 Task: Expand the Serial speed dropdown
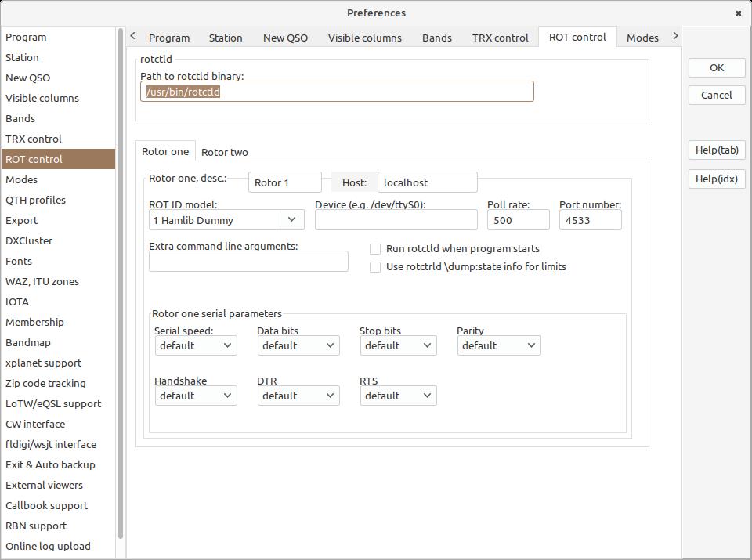[196, 345]
